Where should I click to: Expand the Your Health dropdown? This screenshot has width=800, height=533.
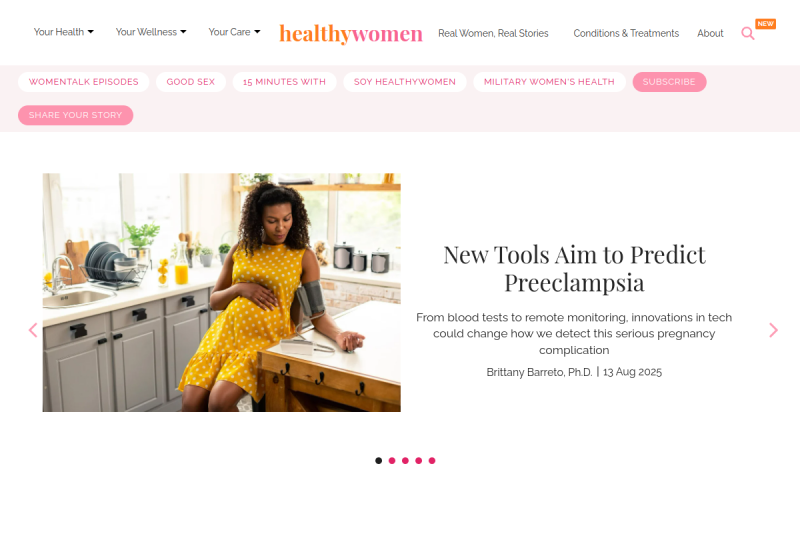click(x=64, y=32)
